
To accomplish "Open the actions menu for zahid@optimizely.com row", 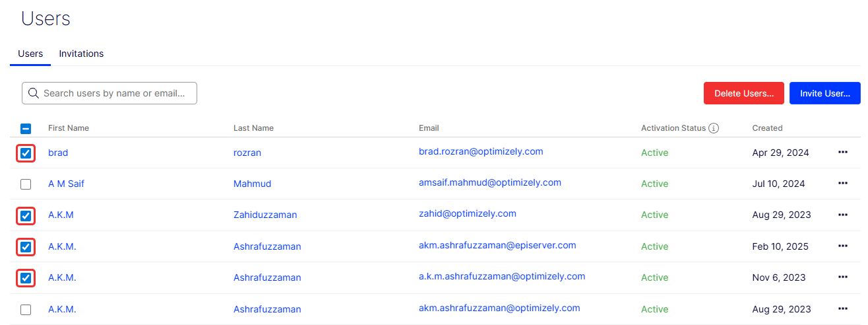I will pyautogui.click(x=842, y=215).
